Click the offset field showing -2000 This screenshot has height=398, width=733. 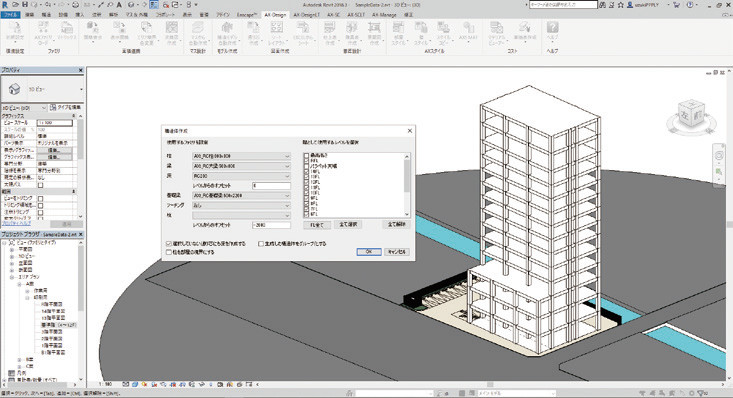point(271,225)
